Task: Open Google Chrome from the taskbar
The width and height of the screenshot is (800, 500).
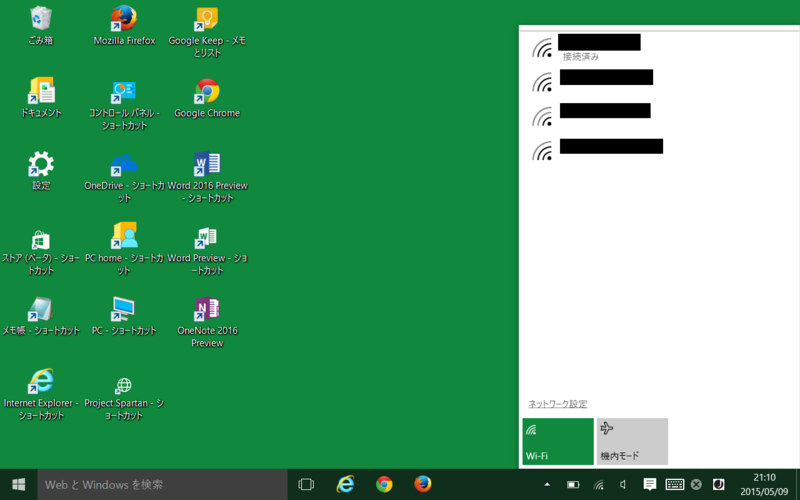Action: (x=384, y=484)
